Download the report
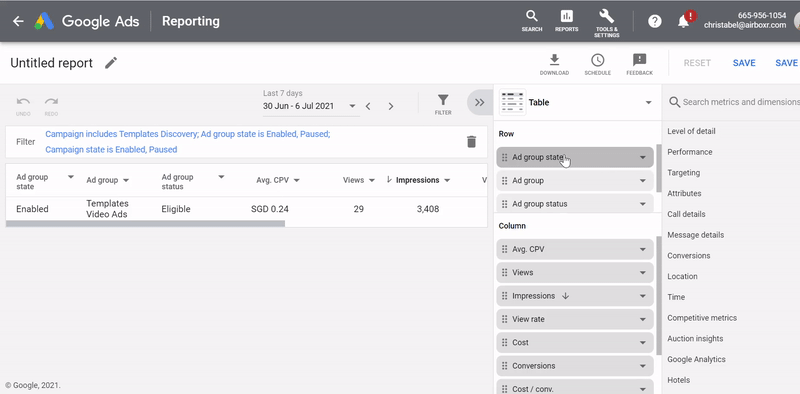This screenshot has width=800, height=394. point(554,64)
